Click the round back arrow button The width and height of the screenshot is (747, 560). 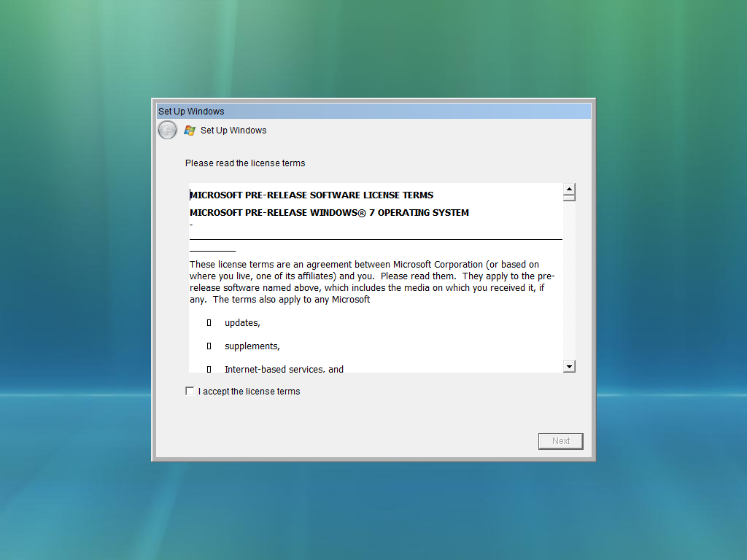point(167,131)
